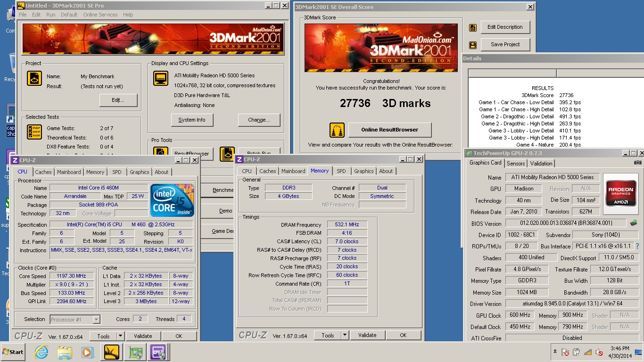Click the processor Name field Intel Core i5 460M

(x=99, y=188)
